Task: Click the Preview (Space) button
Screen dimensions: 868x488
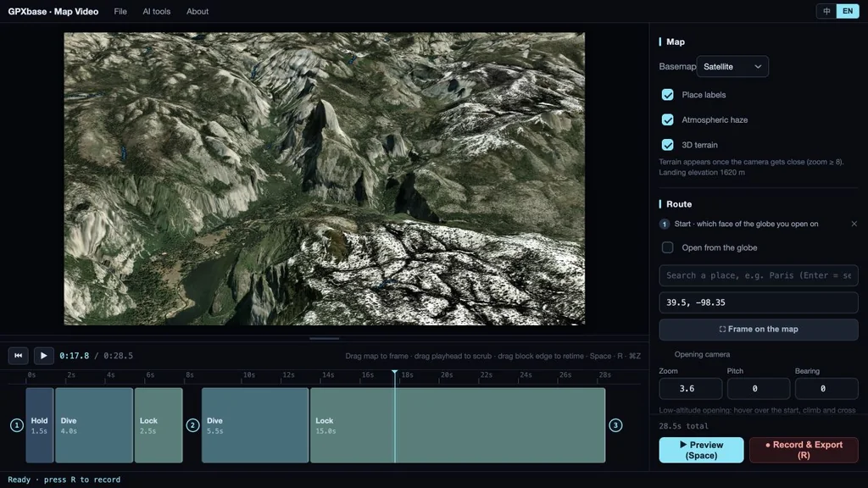Action: point(701,450)
